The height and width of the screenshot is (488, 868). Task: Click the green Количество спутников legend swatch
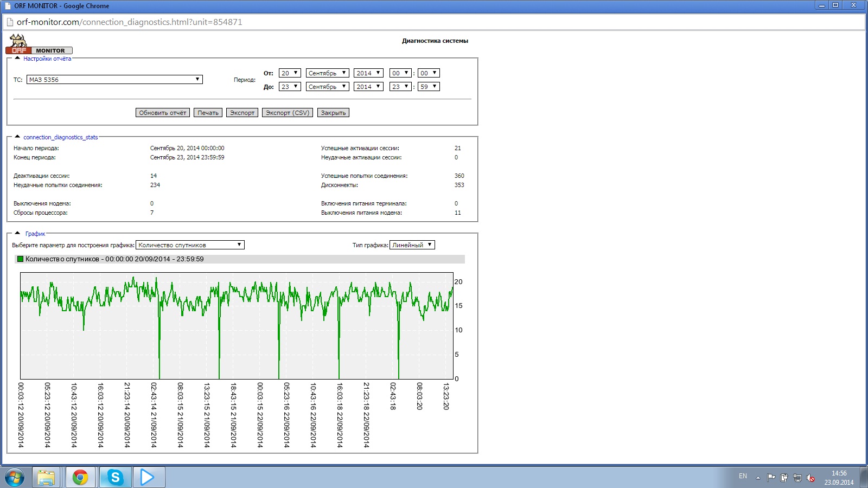(x=21, y=259)
